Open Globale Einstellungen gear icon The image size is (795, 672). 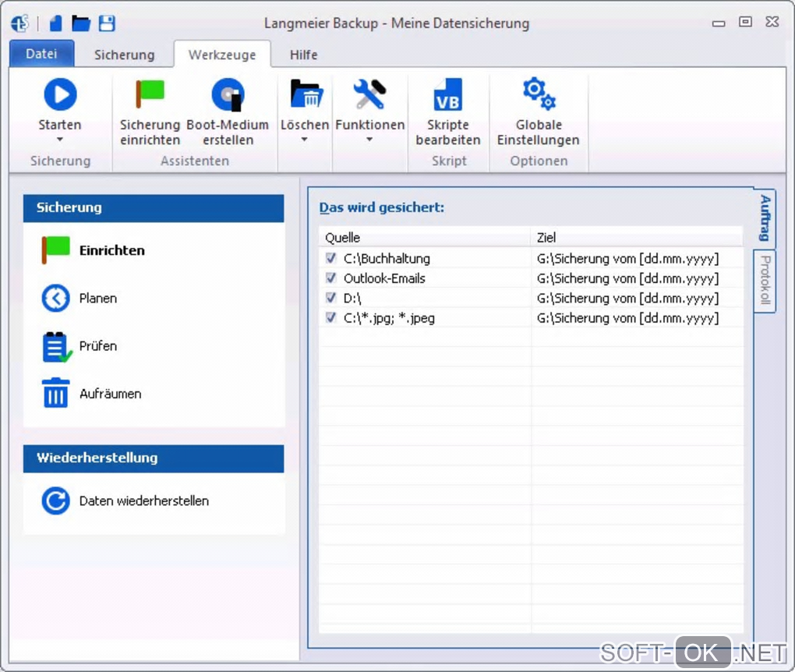[538, 94]
